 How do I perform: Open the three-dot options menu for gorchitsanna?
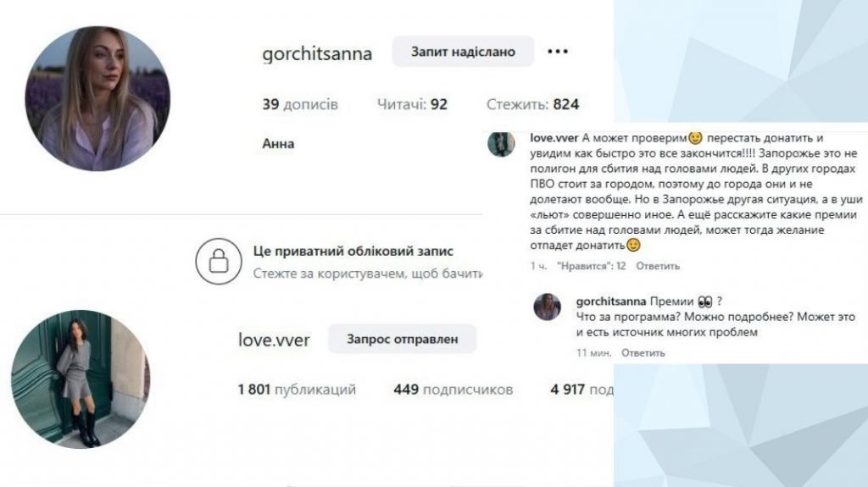[x=558, y=52]
